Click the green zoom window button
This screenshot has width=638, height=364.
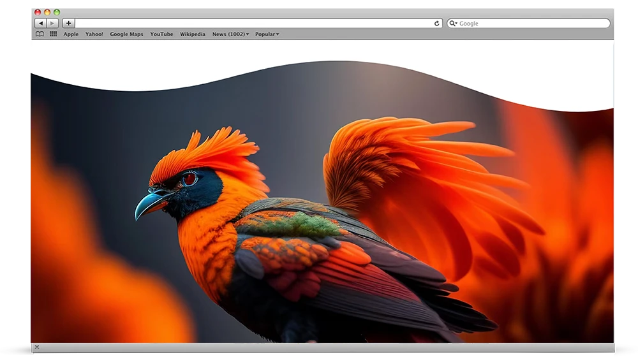pos(57,12)
